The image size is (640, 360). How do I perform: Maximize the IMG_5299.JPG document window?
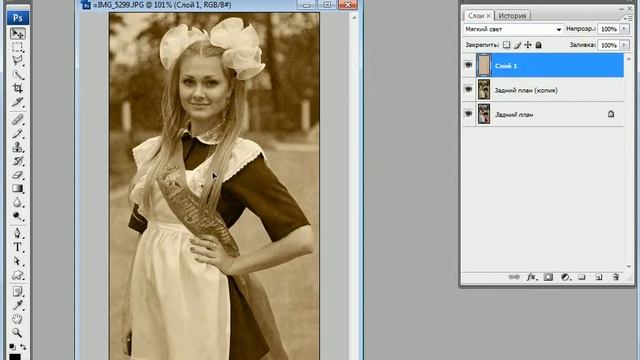327,4
